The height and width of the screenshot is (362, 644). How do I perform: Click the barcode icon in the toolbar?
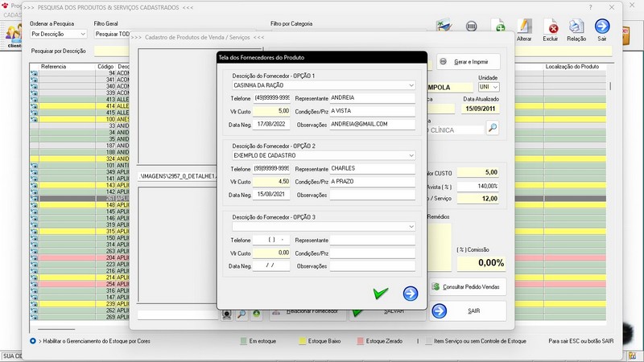click(x=472, y=27)
